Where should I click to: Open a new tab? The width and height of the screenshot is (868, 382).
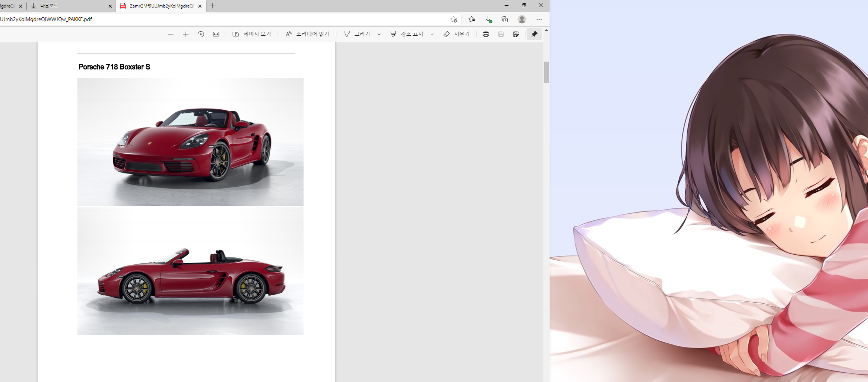click(x=213, y=6)
